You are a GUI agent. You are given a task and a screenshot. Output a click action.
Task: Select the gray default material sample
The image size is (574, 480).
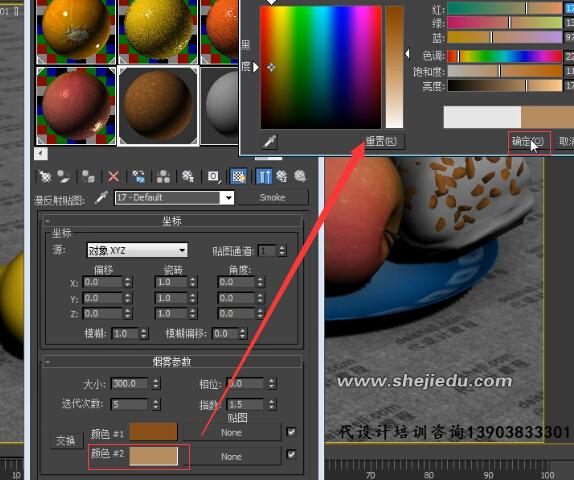[x=220, y=106]
